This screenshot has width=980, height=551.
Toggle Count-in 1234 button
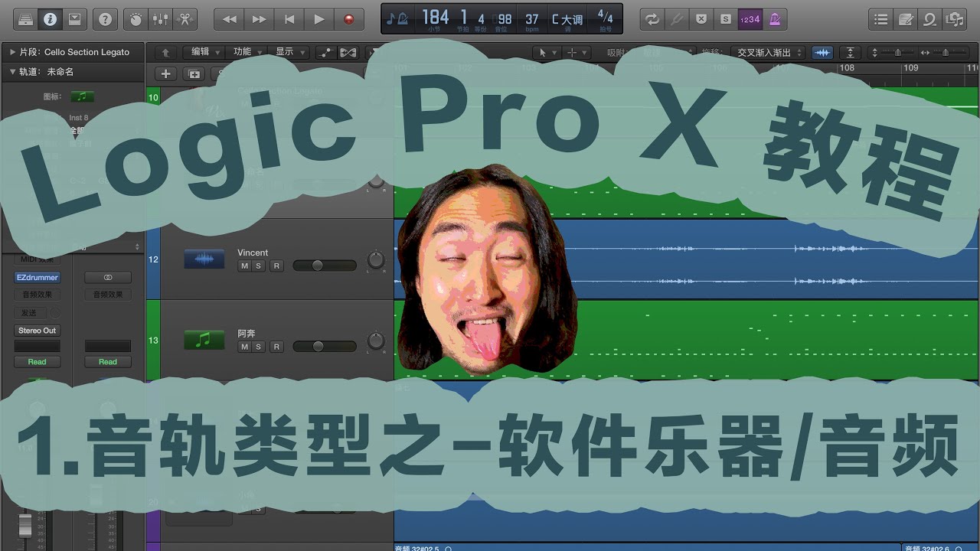[x=750, y=19]
